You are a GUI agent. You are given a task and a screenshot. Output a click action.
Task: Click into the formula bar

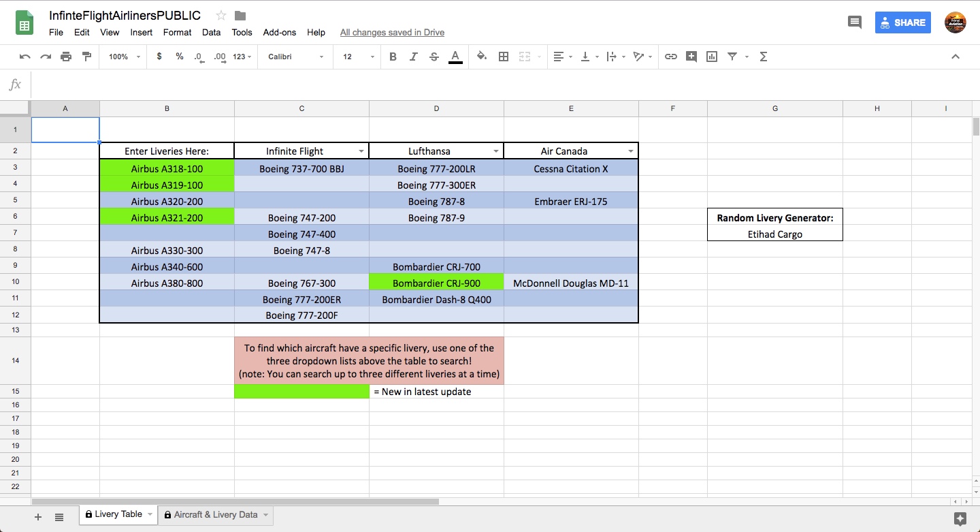(504, 84)
